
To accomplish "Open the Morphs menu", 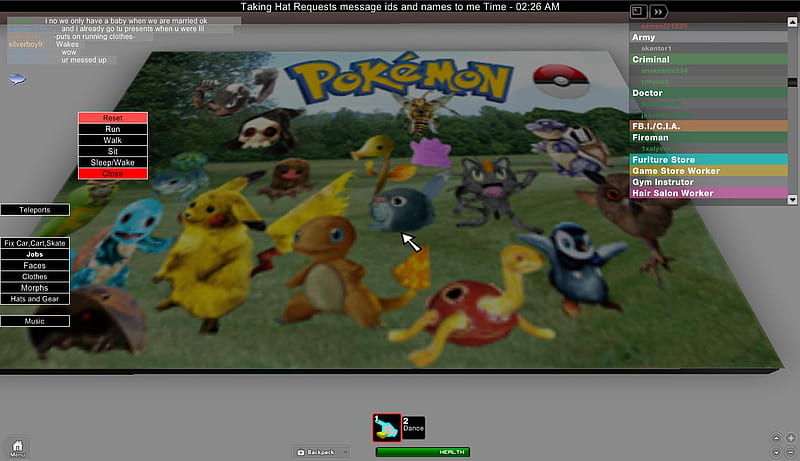I will point(35,288).
